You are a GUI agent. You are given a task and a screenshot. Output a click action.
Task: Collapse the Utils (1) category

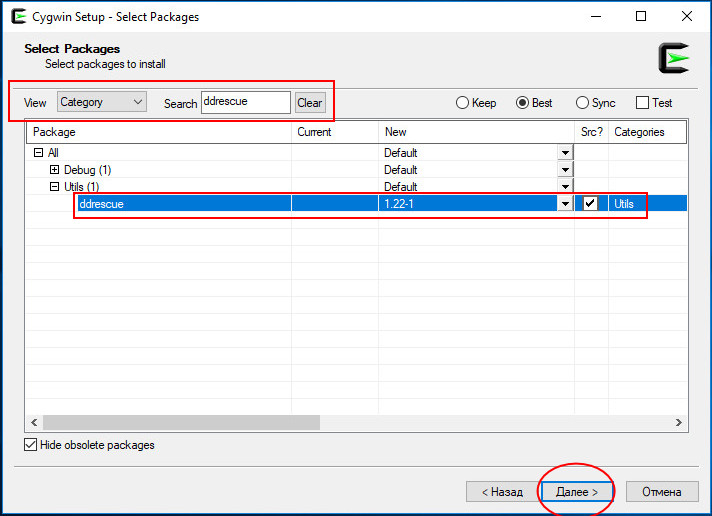pos(54,186)
